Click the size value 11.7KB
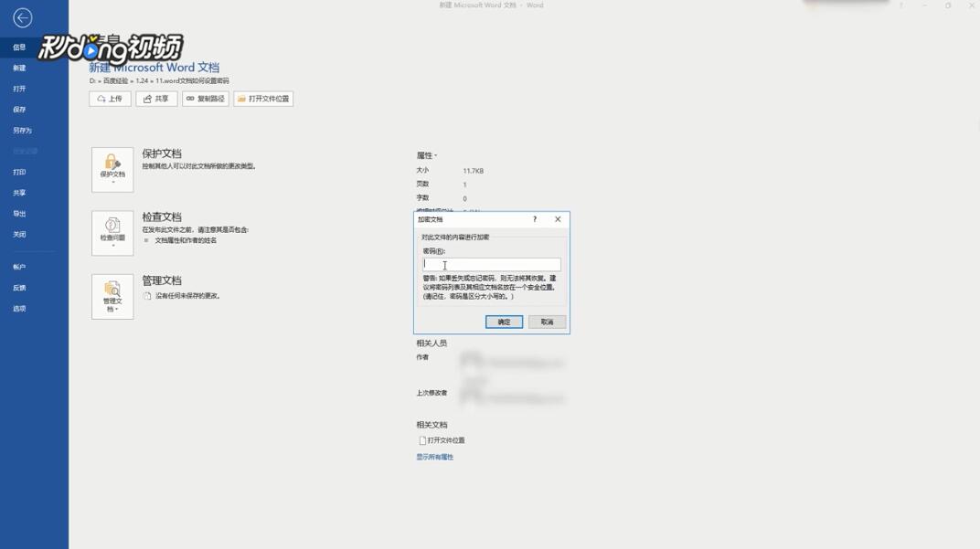 474,171
